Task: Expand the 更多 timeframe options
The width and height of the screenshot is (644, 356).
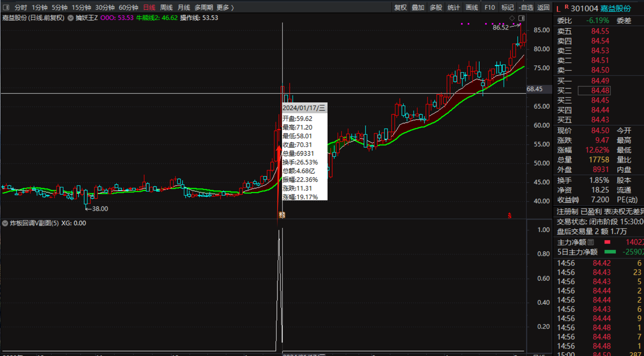Action: [x=225, y=7]
